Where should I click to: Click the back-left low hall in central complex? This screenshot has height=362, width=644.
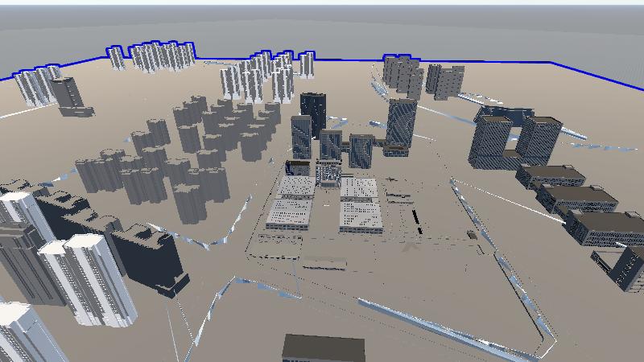coord(296,187)
